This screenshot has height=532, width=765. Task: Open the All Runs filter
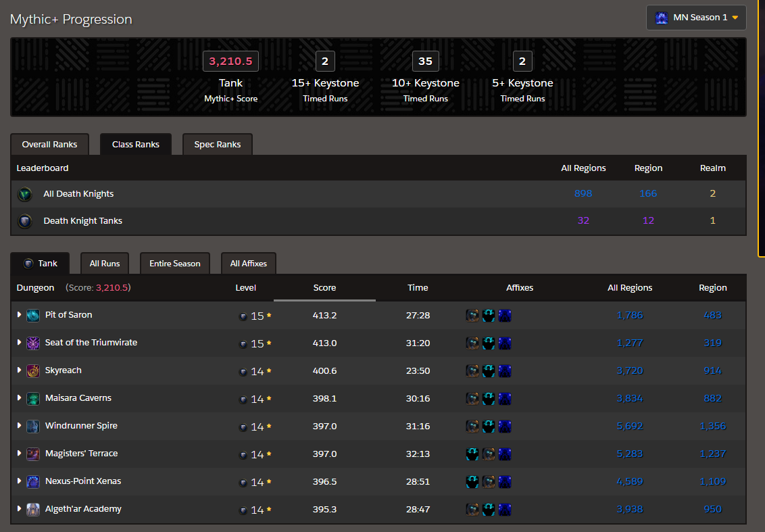click(x=104, y=264)
